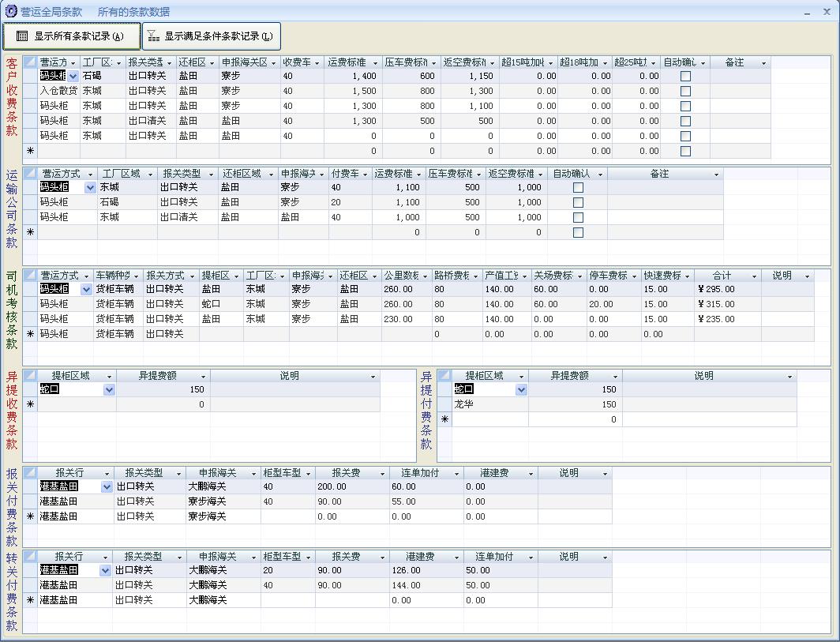This screenshot has height=642, width=840.
Task: Toggle 自动确认 checkbox for 出口清关 customer row
Action: (685, 121)
